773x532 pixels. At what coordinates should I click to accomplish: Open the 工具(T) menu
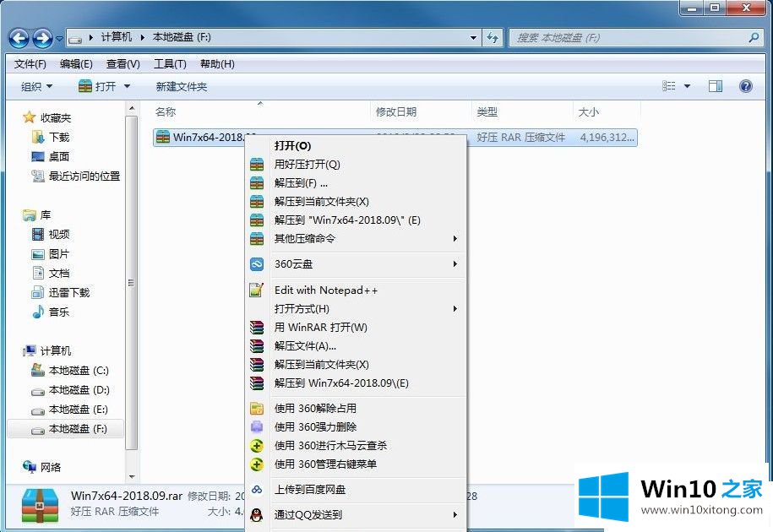170,64
